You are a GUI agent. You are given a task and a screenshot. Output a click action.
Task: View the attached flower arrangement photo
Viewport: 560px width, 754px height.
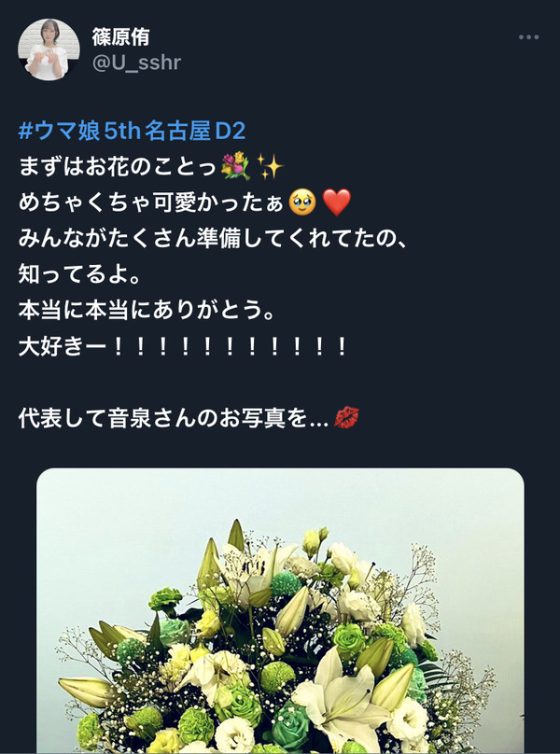point(280,610)
